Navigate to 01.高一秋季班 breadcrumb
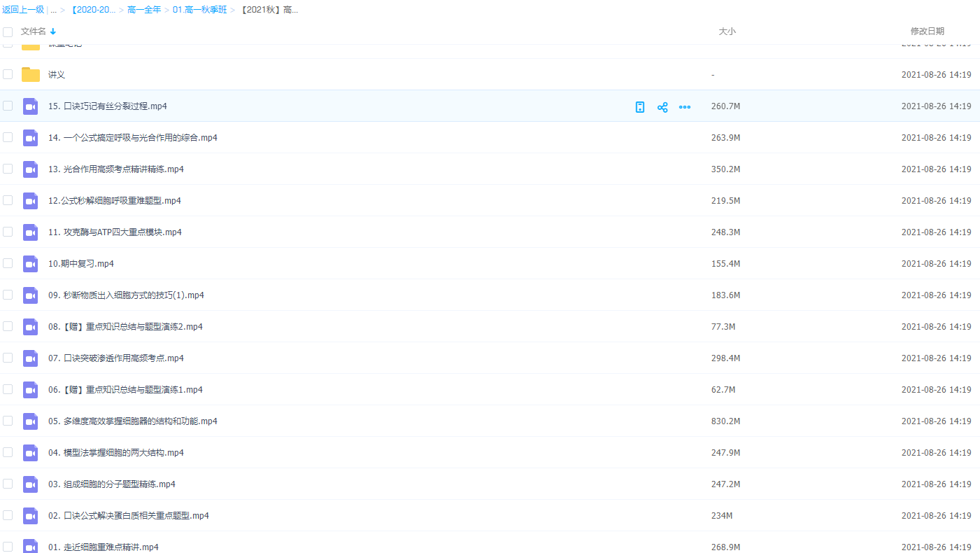Image resolution: width=980 pixels, height=553 pixels. (199, 10)
